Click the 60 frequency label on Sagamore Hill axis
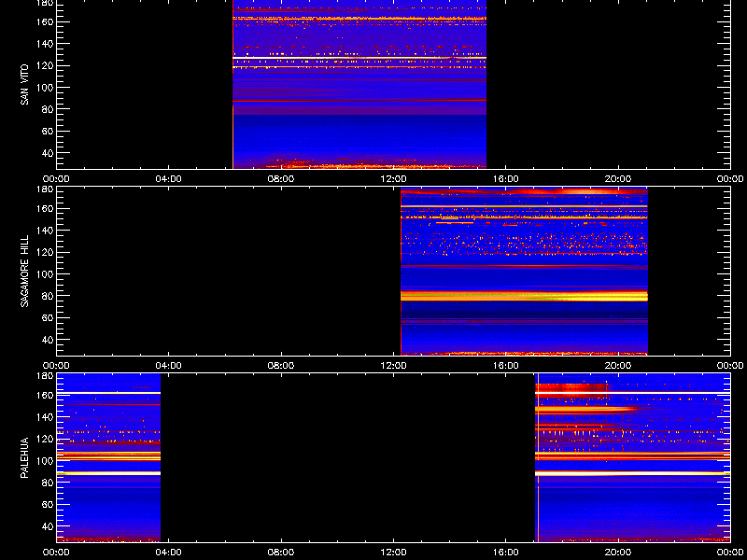Image resolution: width=747 pixels, height=560 pixels. 47,317
